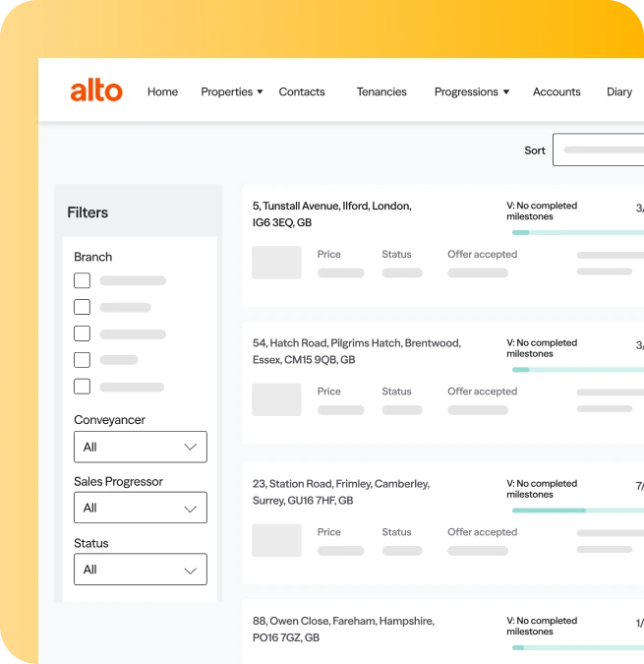Viewport: 644px width, 664px height.
Task: Open the Home menu item
Action: (162, 91)
